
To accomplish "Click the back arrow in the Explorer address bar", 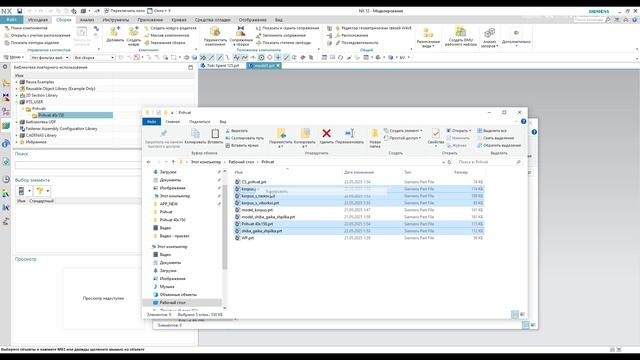I will (x=149, y=162).
